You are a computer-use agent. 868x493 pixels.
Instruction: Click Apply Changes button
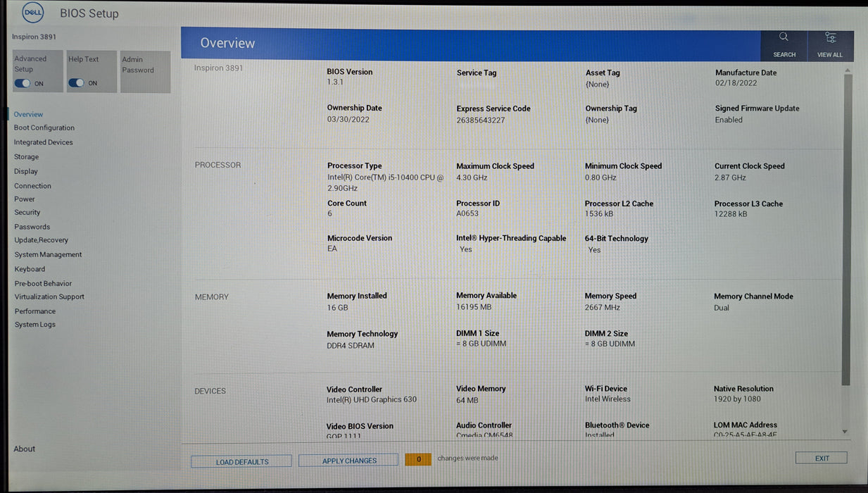[348, 461]
